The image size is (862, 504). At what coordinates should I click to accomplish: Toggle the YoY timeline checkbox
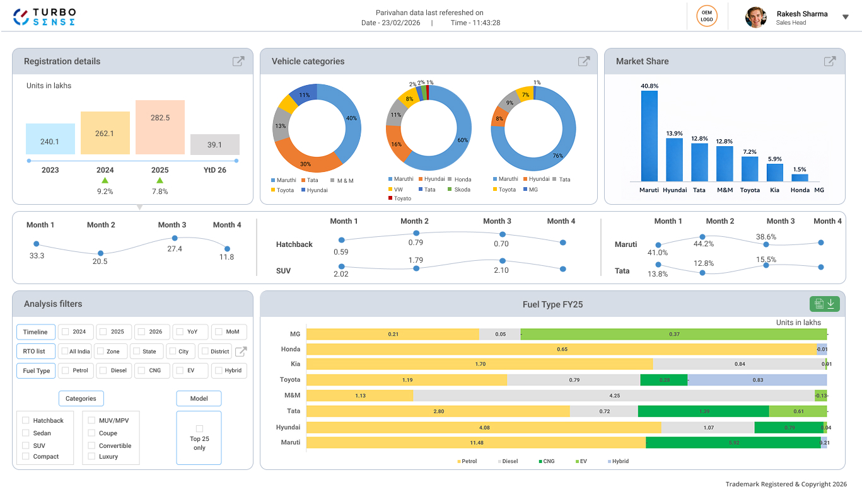tap(179, 332)
